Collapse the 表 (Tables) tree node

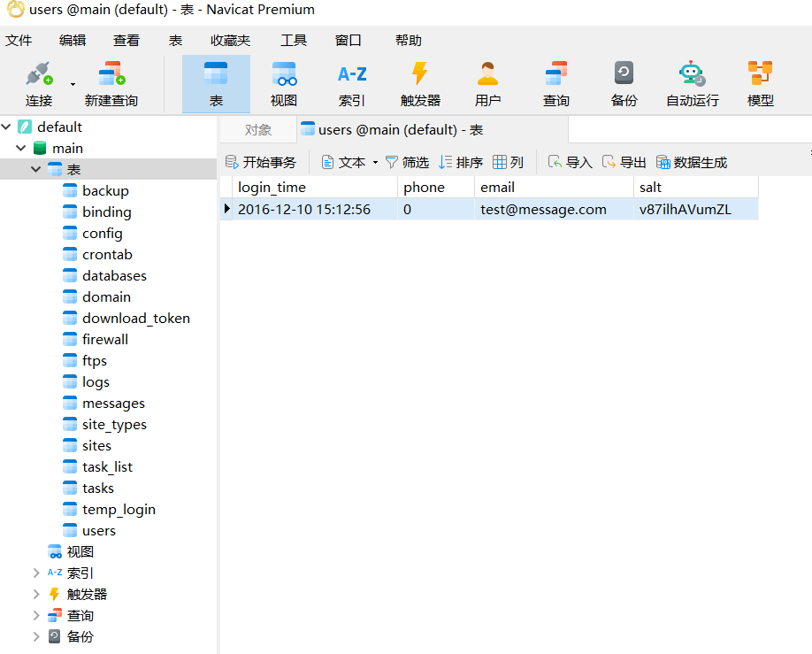pos(36,170)
